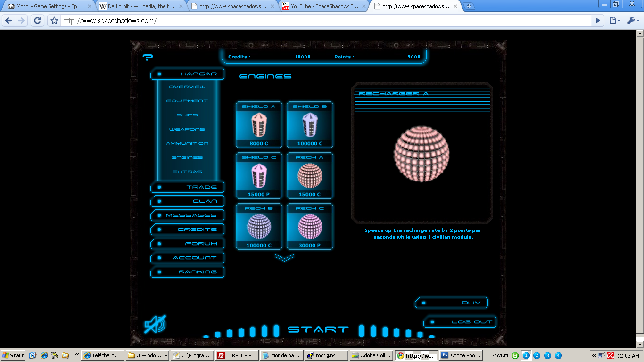644x362 pixels.
Task: Open Mot de passe taskbar item
Action: click(x=281, y=355)
